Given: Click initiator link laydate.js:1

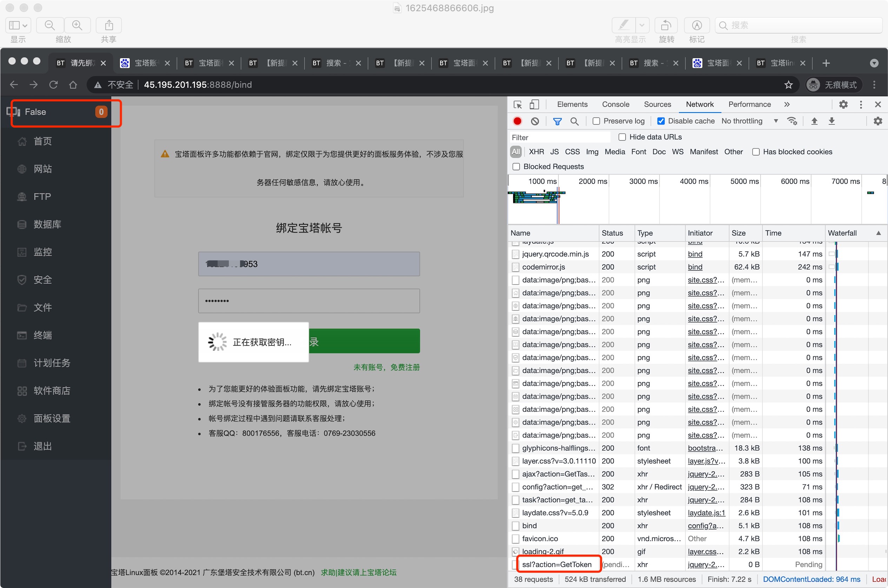Looking at the screenshot, I should tap(706, 513).
